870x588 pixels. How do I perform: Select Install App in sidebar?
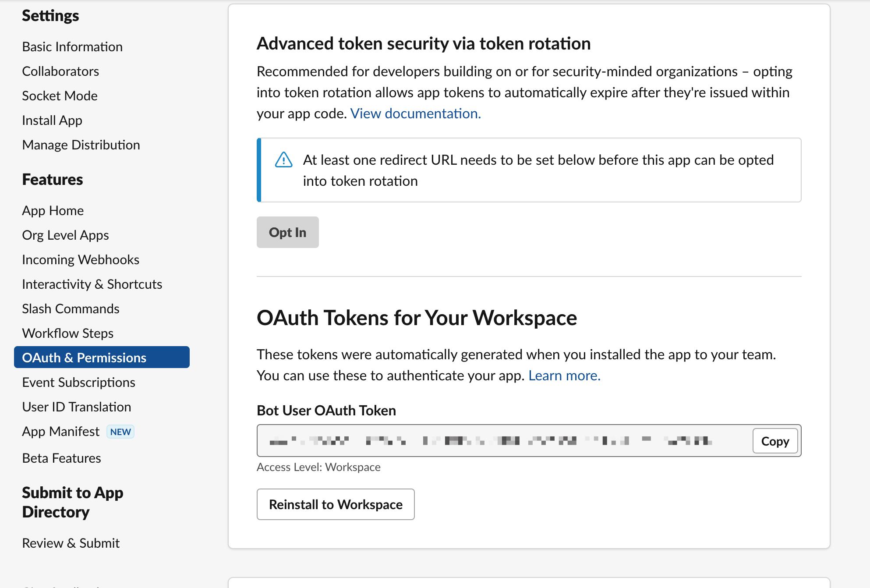click(52, 120)
